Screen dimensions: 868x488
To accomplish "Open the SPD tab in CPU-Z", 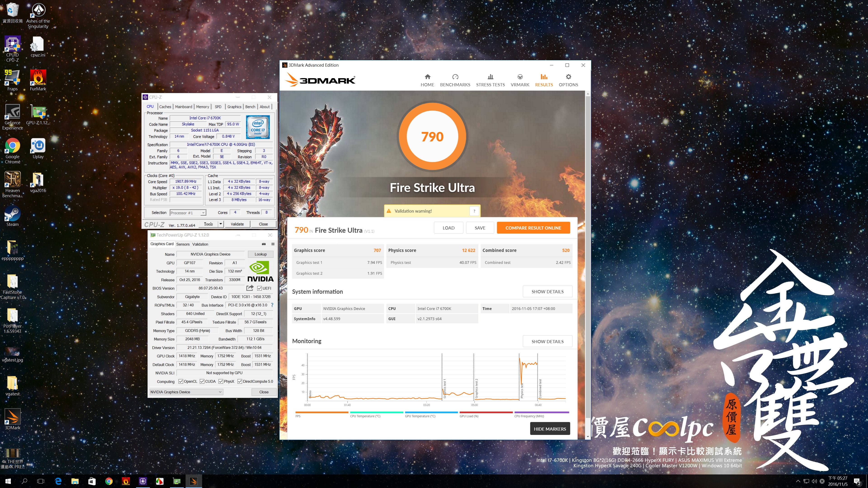I will (x=218, y=107).
